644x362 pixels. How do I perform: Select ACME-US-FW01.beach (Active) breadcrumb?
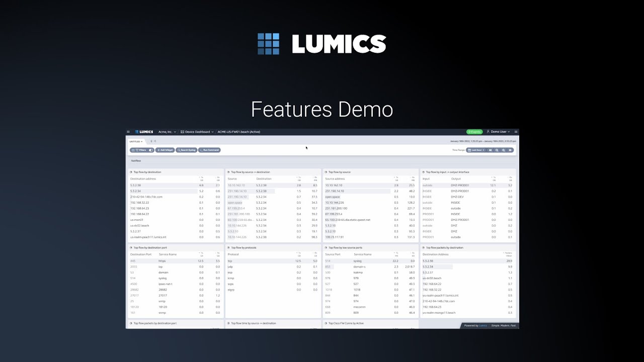click(239, 132)
